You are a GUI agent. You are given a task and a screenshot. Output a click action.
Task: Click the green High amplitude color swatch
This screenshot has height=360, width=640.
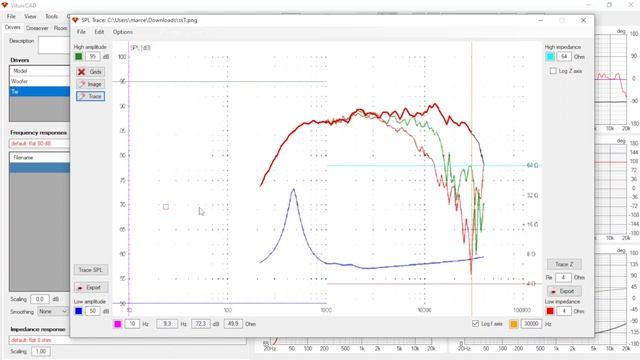pyautogui.click(x=78, y=57)
